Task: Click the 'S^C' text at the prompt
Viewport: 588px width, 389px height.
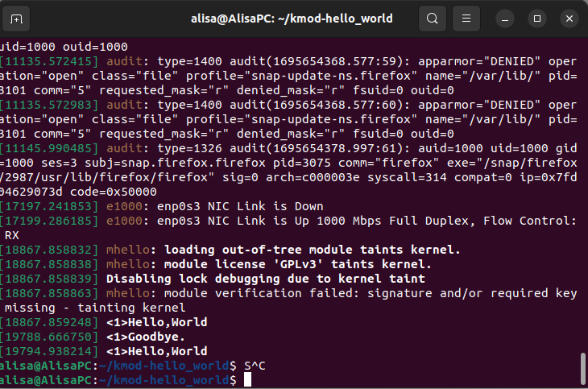Action: click(255, 366)
